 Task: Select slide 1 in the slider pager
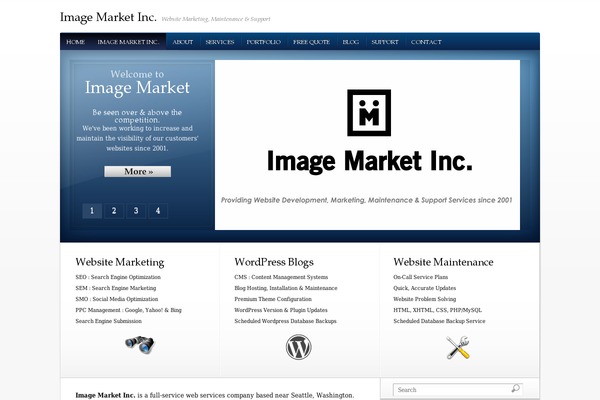tap(92, 211)
